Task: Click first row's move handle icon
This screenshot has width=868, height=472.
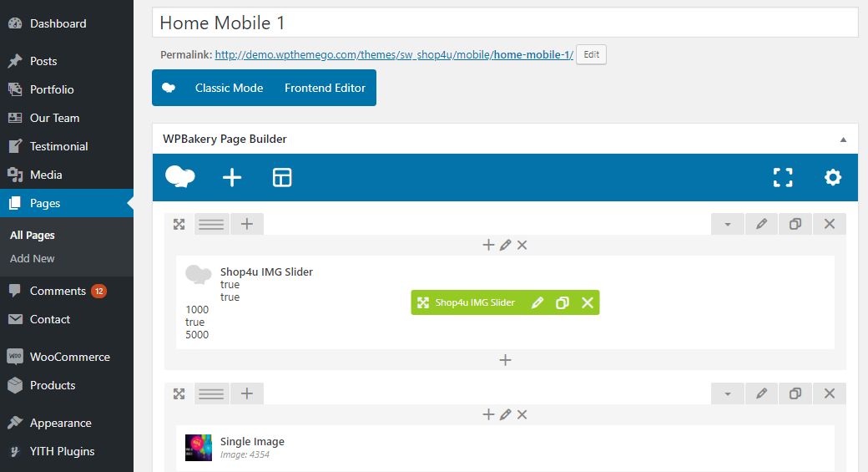Action: coord(179,224)
